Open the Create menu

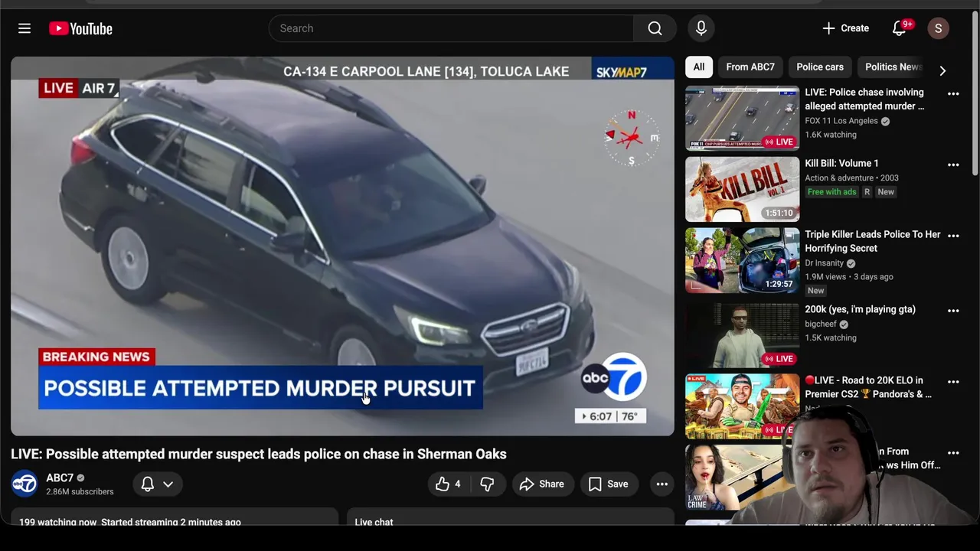click(x=845, y=28)
